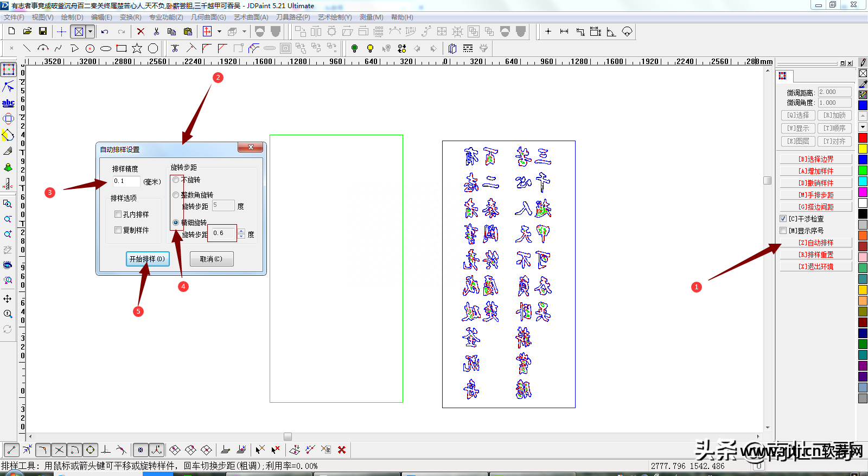Viewport: 868px width, 476px height.
Task: Expand the color palette dropdown arrow
Action: (863, 127)
